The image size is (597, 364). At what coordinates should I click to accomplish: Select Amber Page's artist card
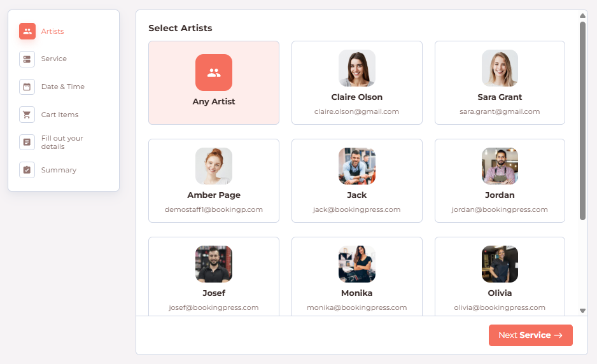214,181
